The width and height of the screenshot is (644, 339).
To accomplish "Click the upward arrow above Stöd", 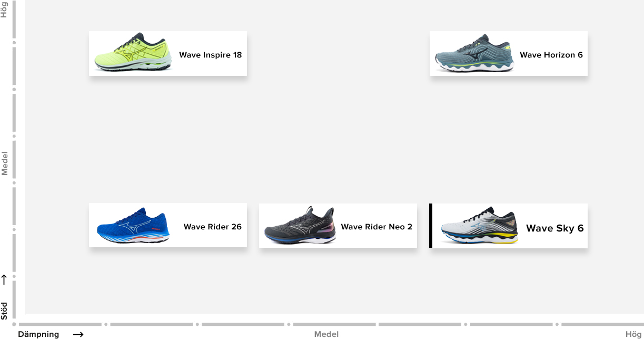I will tap(4, 280).
